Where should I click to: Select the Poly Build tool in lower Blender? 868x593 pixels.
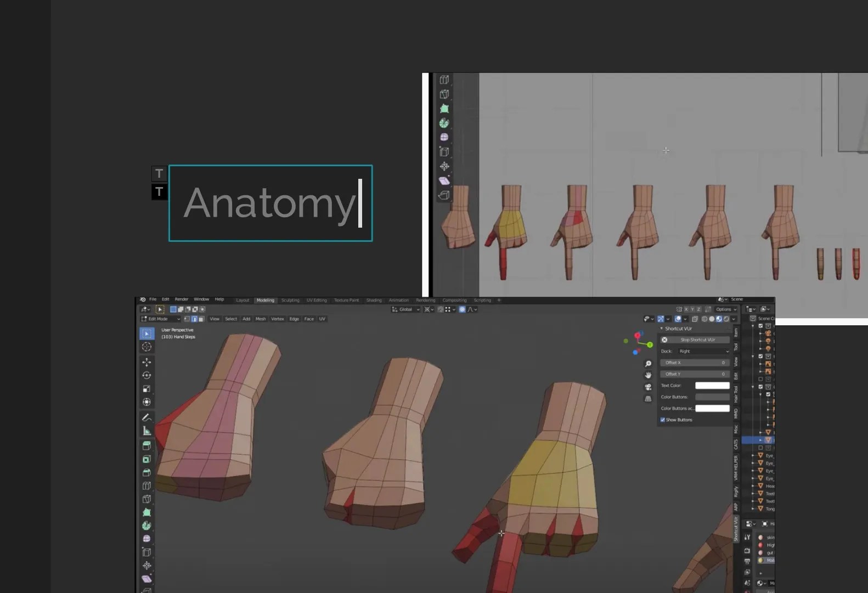point(146,512)
